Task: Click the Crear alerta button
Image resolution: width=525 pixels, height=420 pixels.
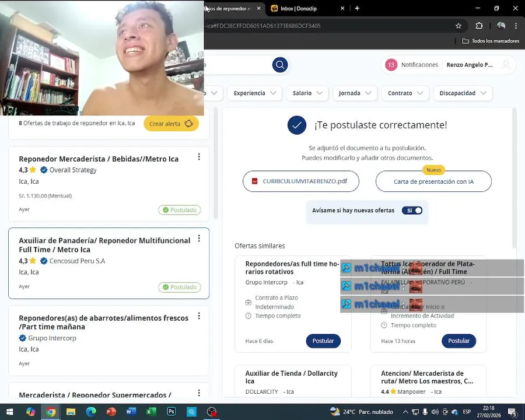Action: (171, 124)
